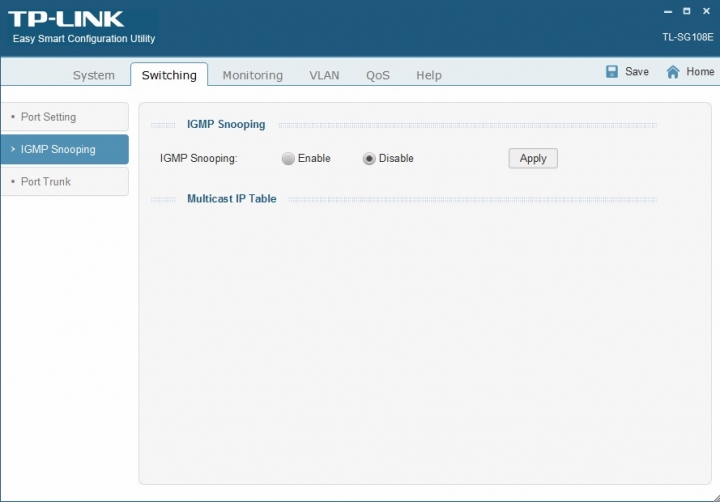Open the System tab

pyautogui.click(x=94, y=75)
